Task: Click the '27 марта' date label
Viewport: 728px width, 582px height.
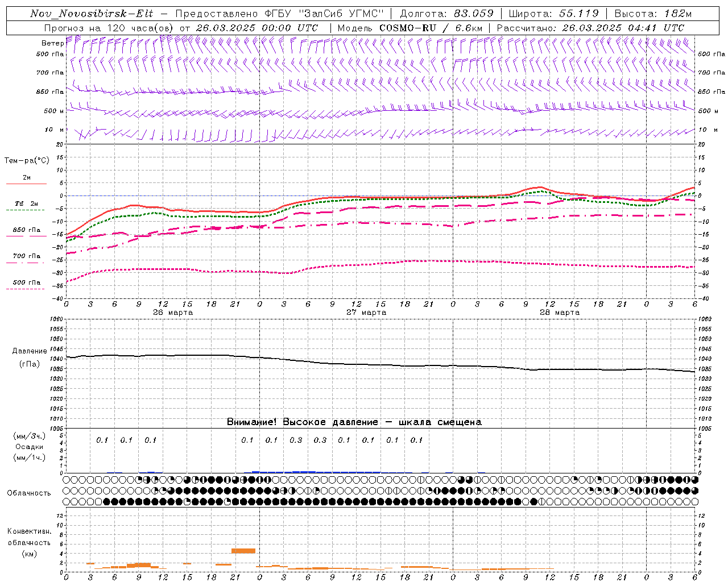Action: coord(366,313)
